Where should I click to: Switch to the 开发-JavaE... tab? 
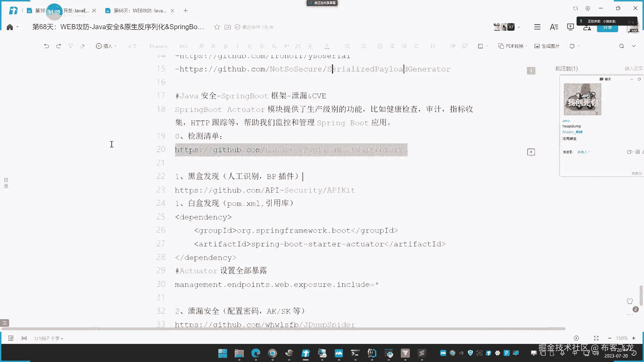point(76,11)
